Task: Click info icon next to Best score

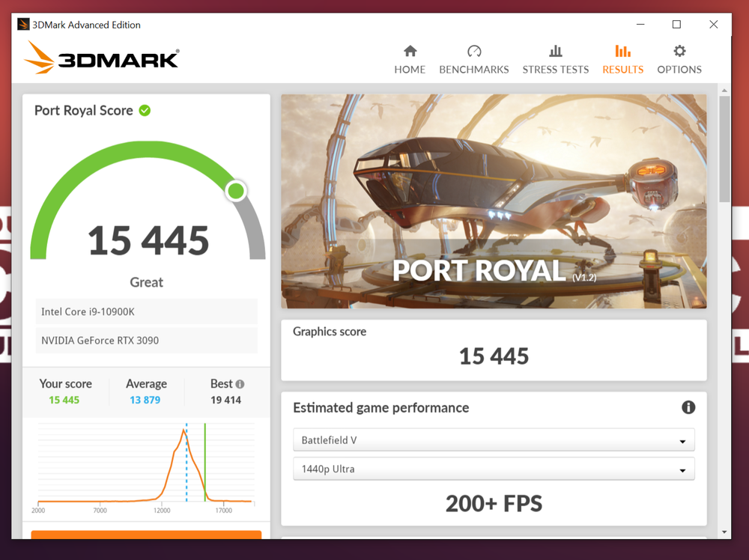Action: (240, 384)
